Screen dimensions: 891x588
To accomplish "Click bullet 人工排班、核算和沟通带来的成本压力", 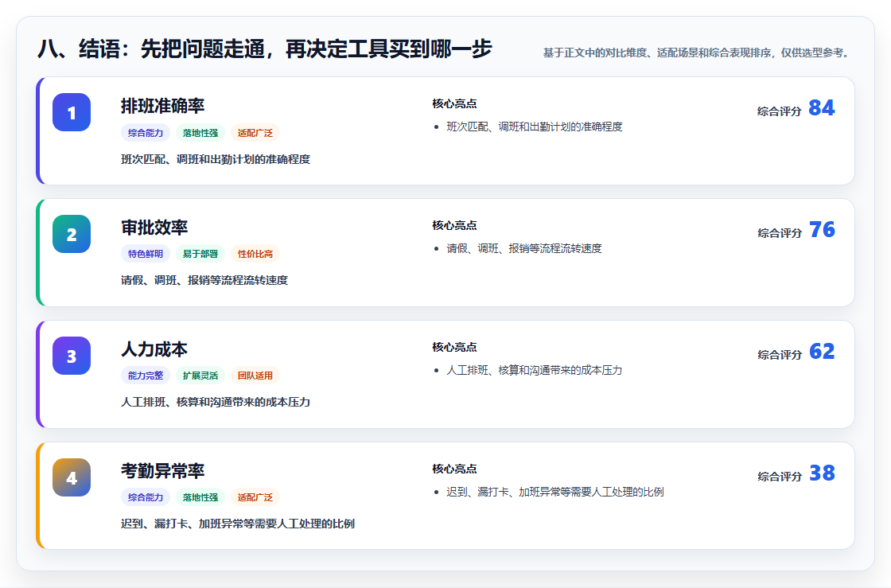I will [534, 371].
